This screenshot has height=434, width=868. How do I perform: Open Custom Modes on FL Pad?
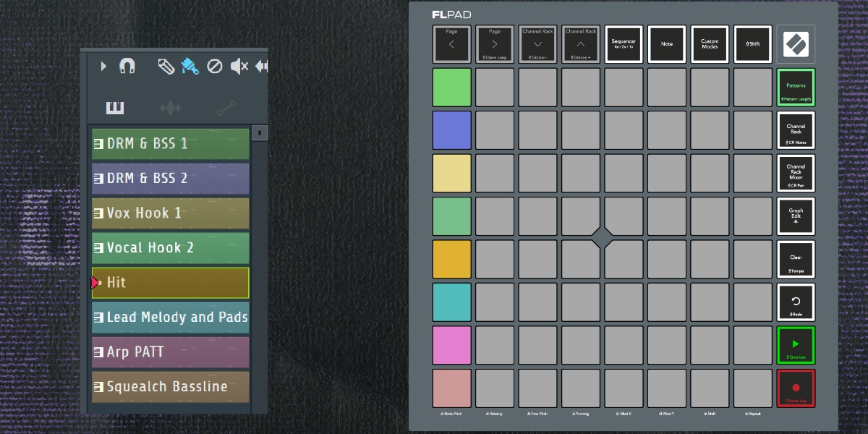710,44
